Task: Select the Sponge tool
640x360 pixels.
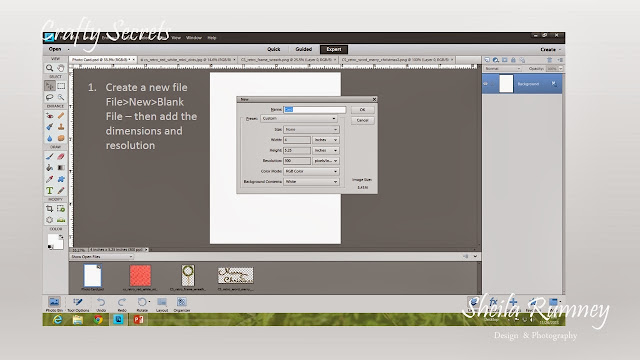Action: [x=61, y=138]
